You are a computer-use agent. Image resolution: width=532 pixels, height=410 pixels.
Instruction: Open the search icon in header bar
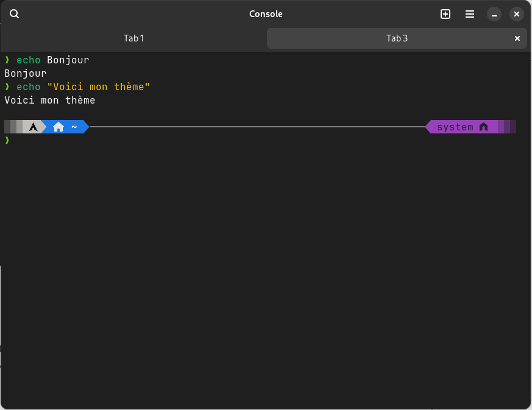pos(14,14)
